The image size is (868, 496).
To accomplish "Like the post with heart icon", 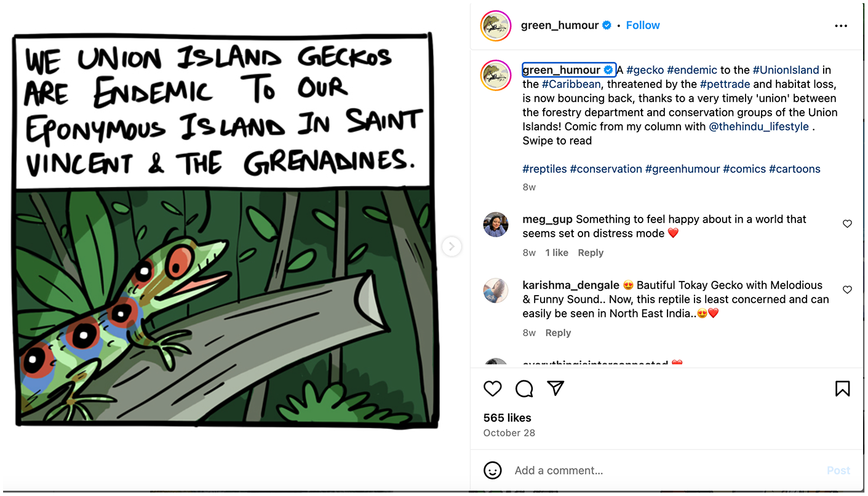I will [x=492, y=388].
